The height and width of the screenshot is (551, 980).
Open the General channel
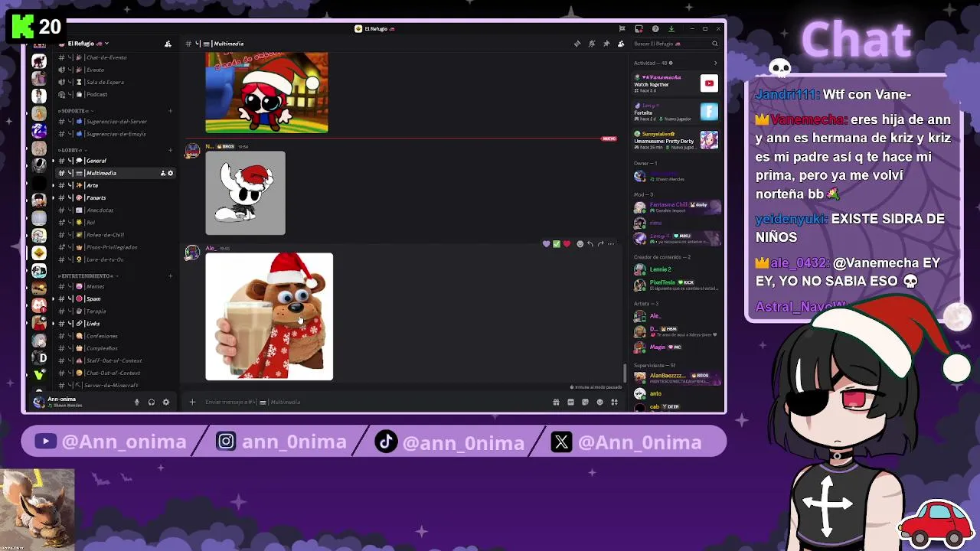click(x=115, y=161)
